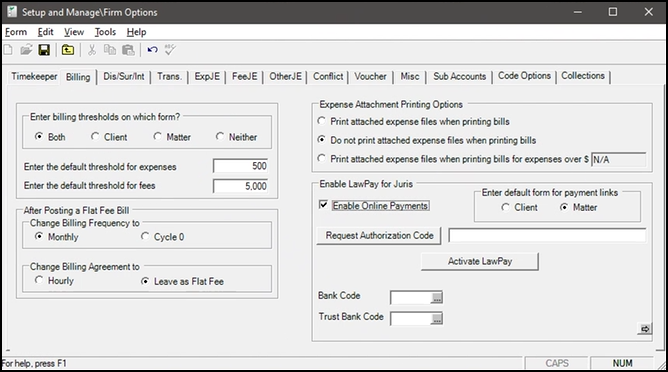Click the Undo arrow toolbar icon
The image size is (668, 372).
tap(153, 50)
